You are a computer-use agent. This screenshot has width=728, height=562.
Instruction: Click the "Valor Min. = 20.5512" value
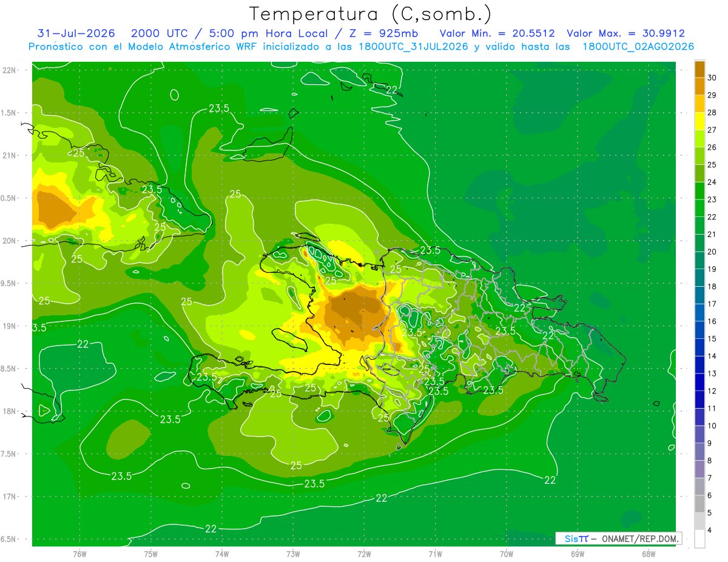497,33
